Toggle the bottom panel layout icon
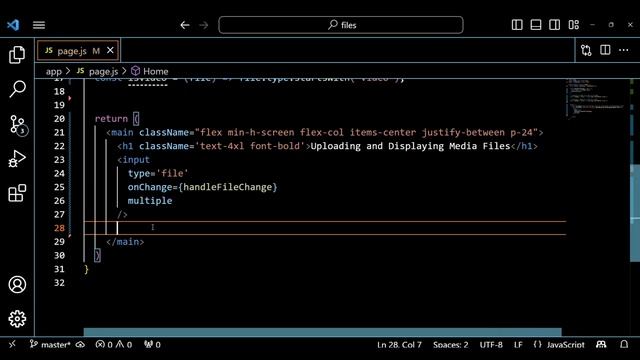This screenshot has height=360, width=640. click(536, 25)
